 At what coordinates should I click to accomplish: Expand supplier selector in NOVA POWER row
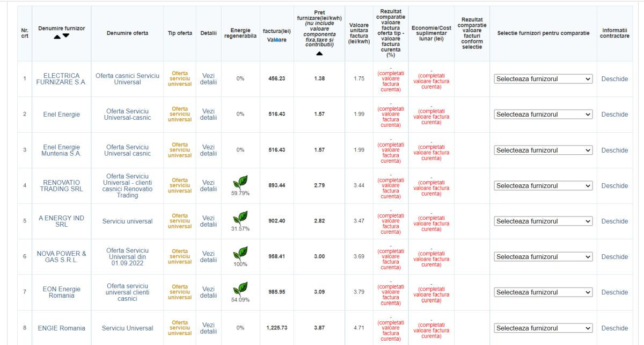543,257
